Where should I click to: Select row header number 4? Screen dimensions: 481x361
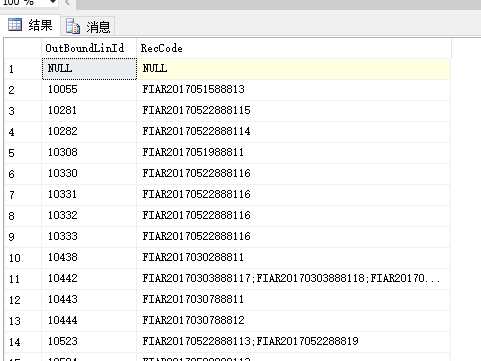23,132
